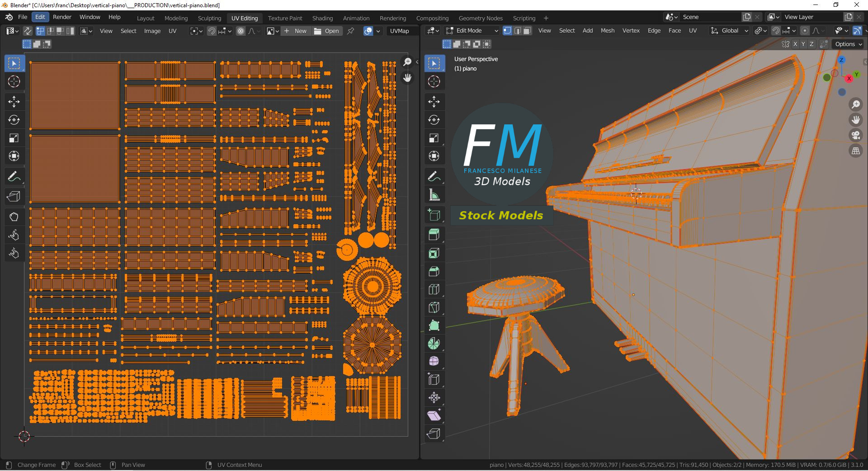Expand the Global transform orientation dropdown
The width and height of the screenshot is (868, 471).
tap(729, 31)
